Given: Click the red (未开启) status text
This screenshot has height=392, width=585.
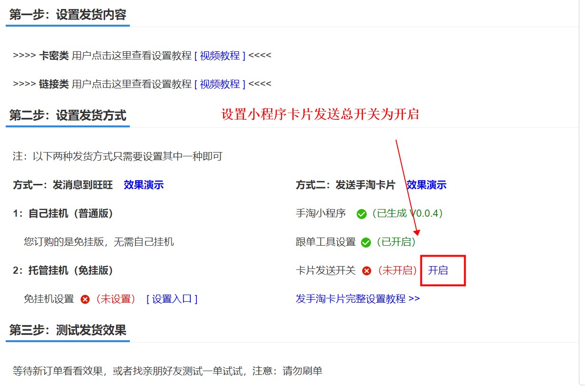Looking at the screenshot, I should [397, 270].
